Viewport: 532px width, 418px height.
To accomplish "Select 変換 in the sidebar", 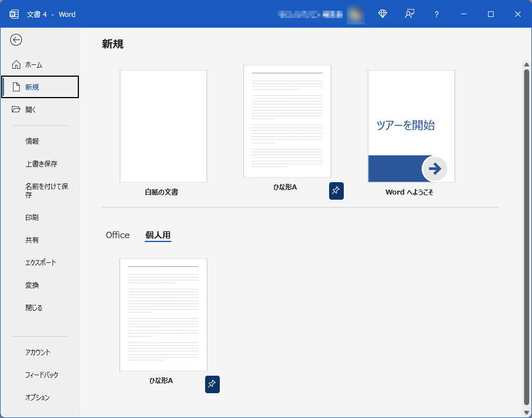I will tap(40, 285).
